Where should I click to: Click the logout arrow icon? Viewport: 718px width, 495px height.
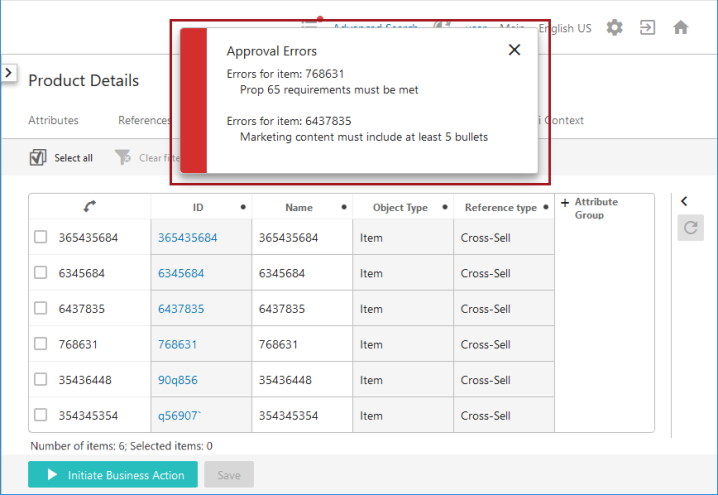pos(647,27)
